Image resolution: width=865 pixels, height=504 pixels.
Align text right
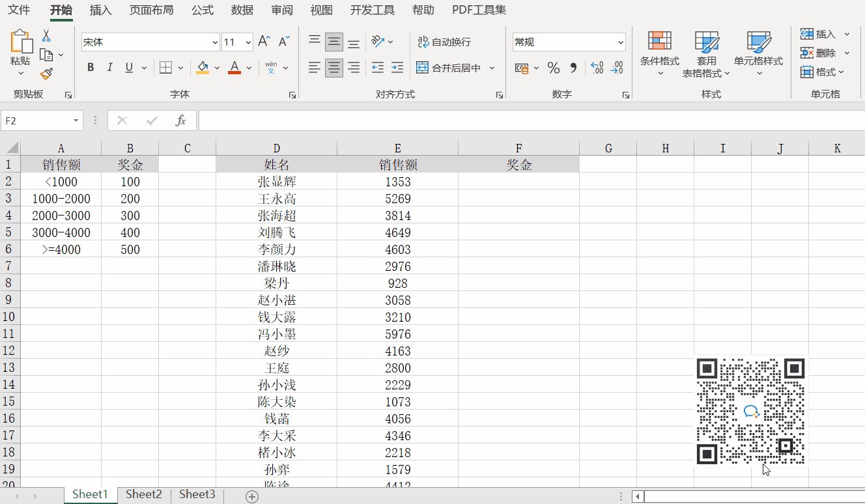tap(354, 68)
